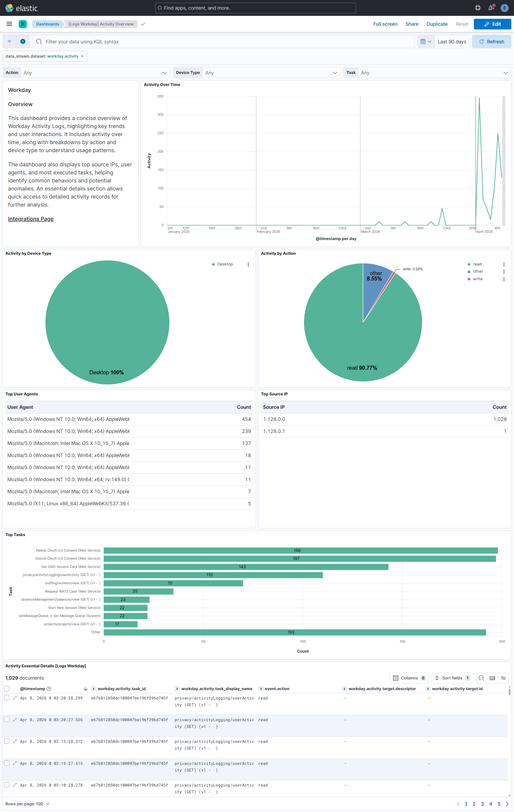Click the saved dashboard checkmark badge
The height and width of the screenshot is (812, 514).
pos(143,24)
